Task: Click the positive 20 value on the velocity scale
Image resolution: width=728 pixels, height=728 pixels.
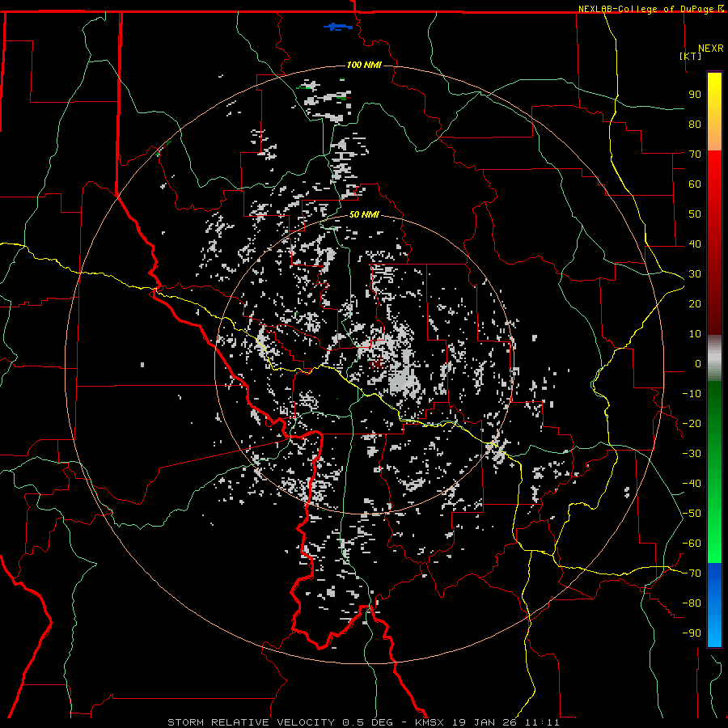Action: tap(695, 303)
